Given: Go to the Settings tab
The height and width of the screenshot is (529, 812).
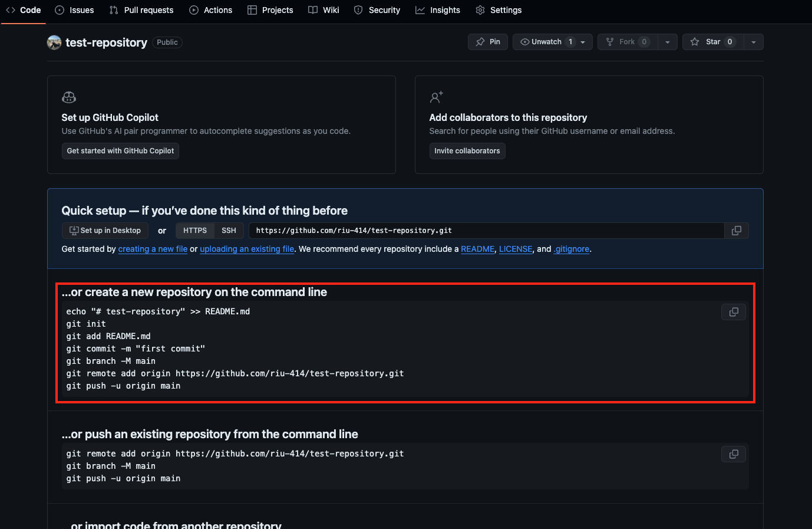Looking at the screenshot, I should [x=499, y=10].
